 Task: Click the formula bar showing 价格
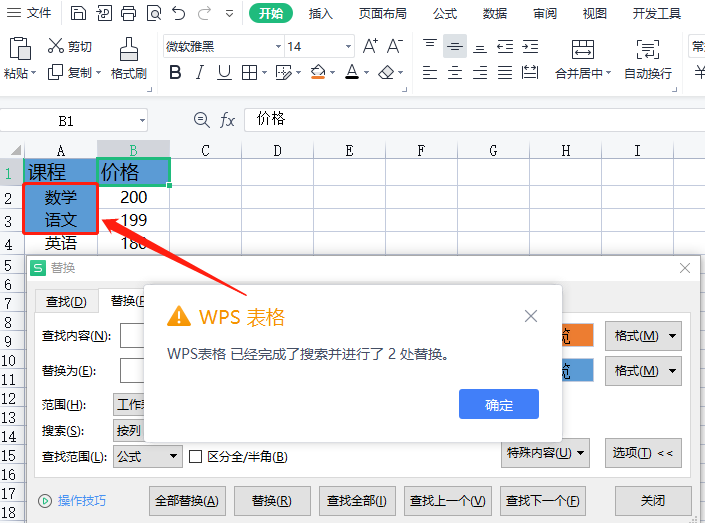coord(474,120)
